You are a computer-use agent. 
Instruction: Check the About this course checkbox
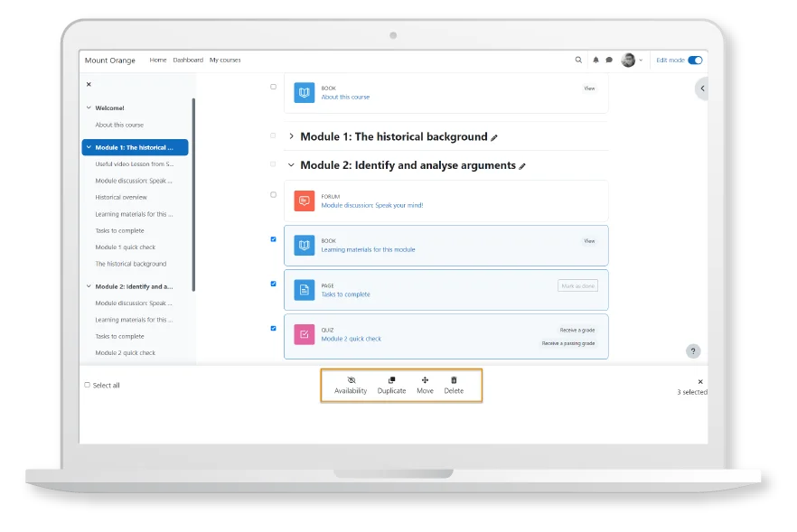(274, 87)
